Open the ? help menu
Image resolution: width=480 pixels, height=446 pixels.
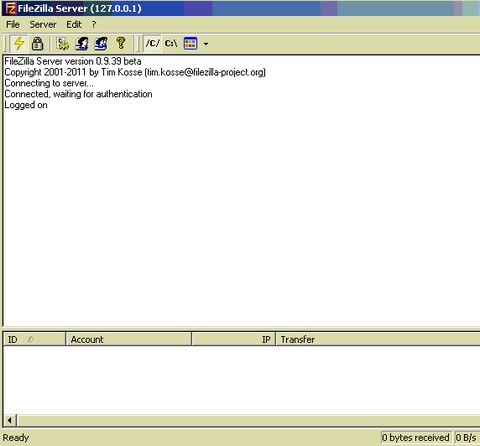(94, 25)
